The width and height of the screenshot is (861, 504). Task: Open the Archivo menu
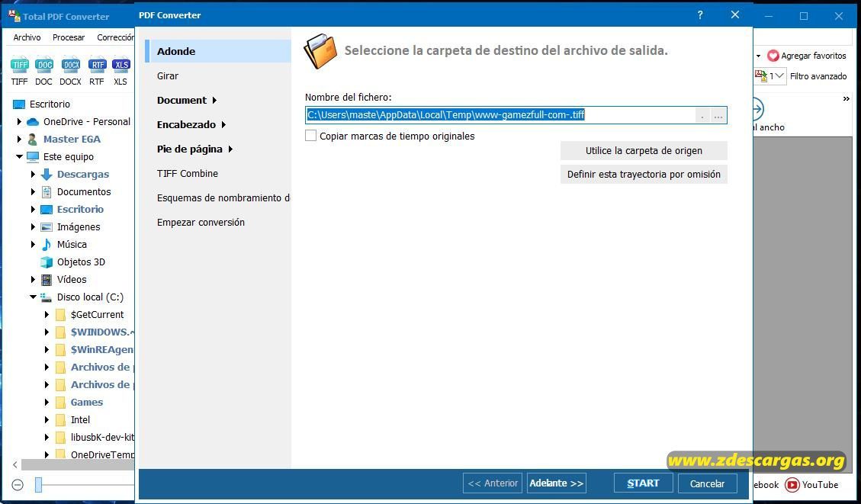[x=27, y=37]
